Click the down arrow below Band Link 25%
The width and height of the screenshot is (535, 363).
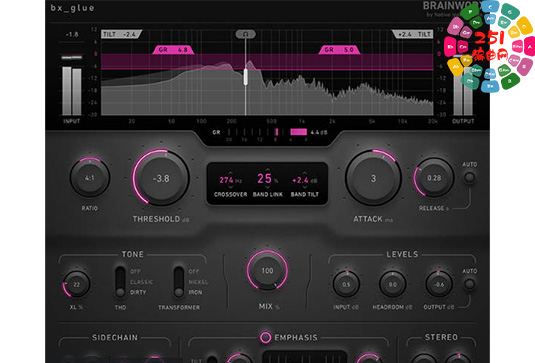coord(267,187)
